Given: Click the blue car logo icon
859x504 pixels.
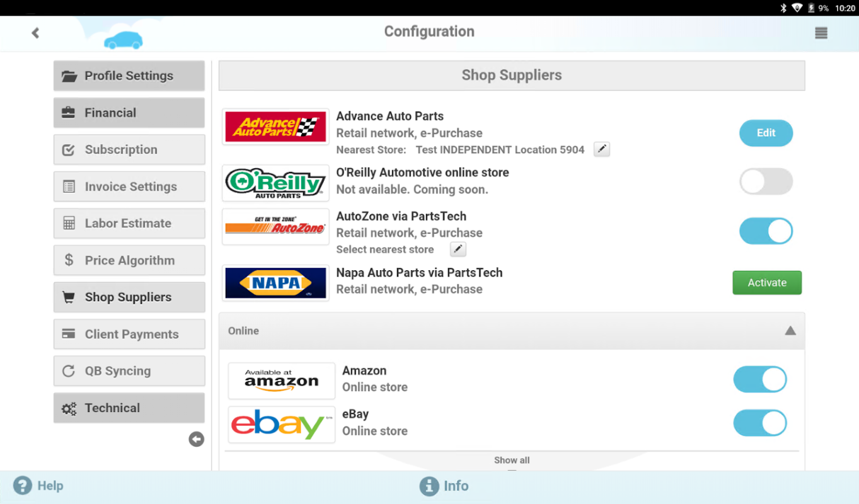Looking at the screenshot, I should point(124,40).
